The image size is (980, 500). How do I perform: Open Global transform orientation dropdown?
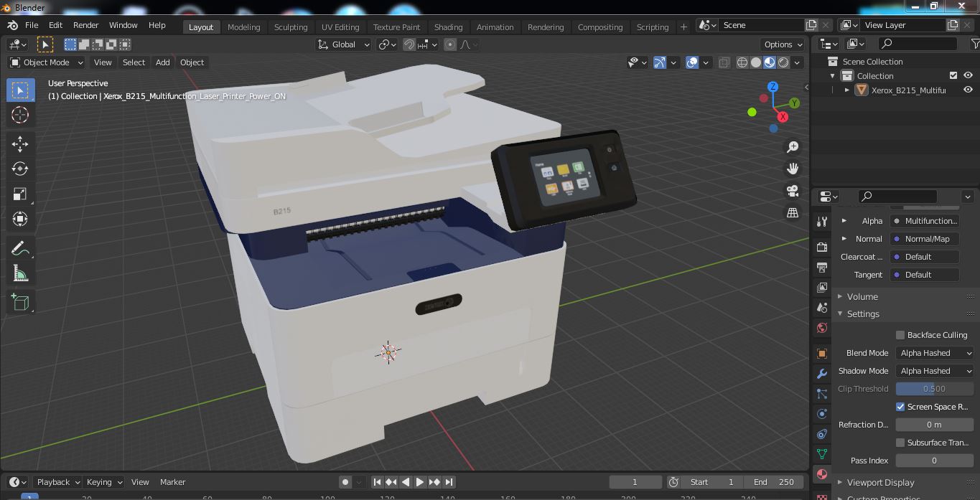[344, 44]
